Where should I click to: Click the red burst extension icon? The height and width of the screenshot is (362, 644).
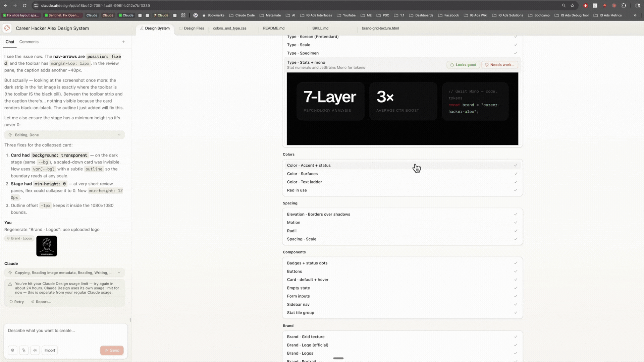[x=614, y=5]
